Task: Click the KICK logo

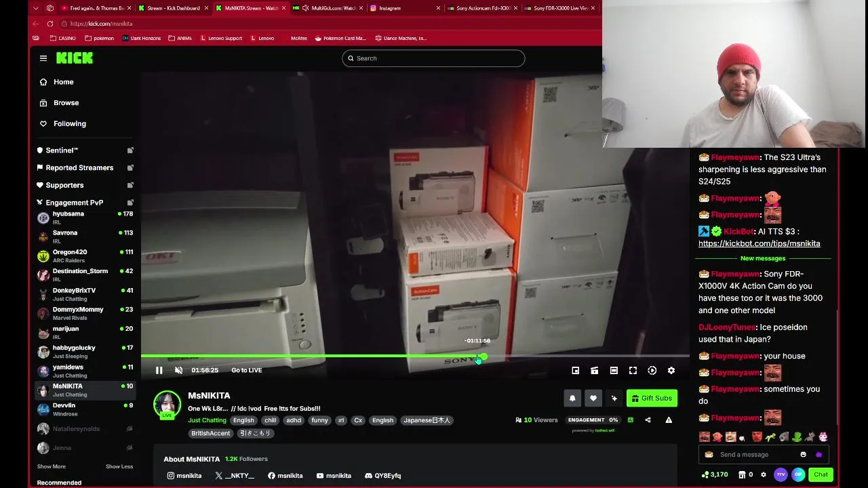Action: [x=75, y=58]
